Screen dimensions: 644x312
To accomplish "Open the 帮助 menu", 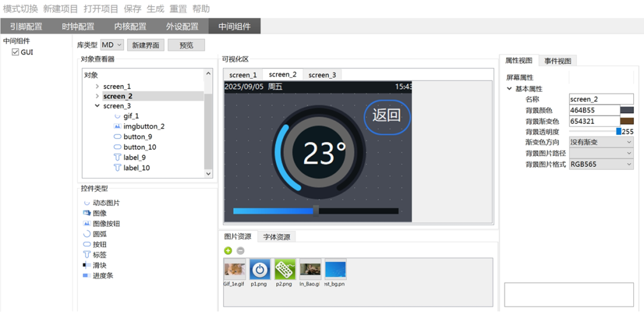I will click(x=202, y=8).
